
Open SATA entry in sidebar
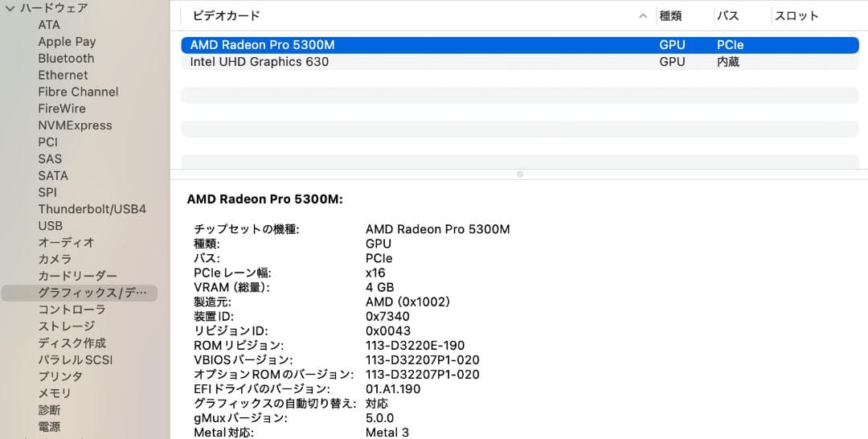click(x=53, y=175)
